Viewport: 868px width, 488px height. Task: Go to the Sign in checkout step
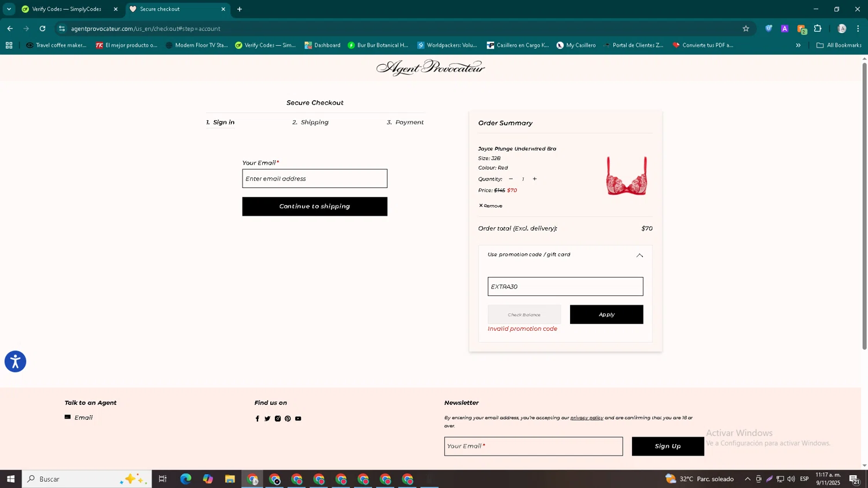(x=220, y=123)
